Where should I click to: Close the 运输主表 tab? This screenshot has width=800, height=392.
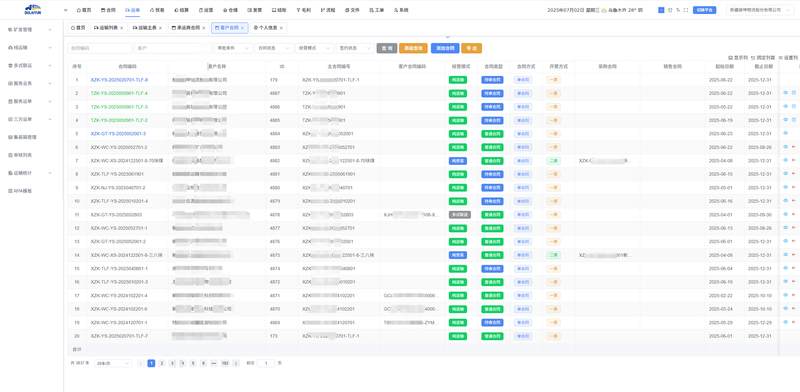pyautogui.click(x=160, y=28)
